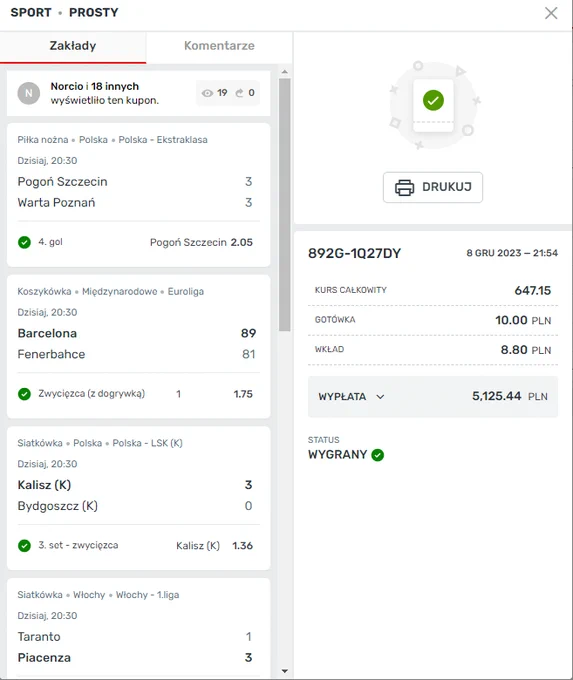This screenshot has width=573, height=680.
Task: Click the share arrow icon showing 0
Action: 239,93
